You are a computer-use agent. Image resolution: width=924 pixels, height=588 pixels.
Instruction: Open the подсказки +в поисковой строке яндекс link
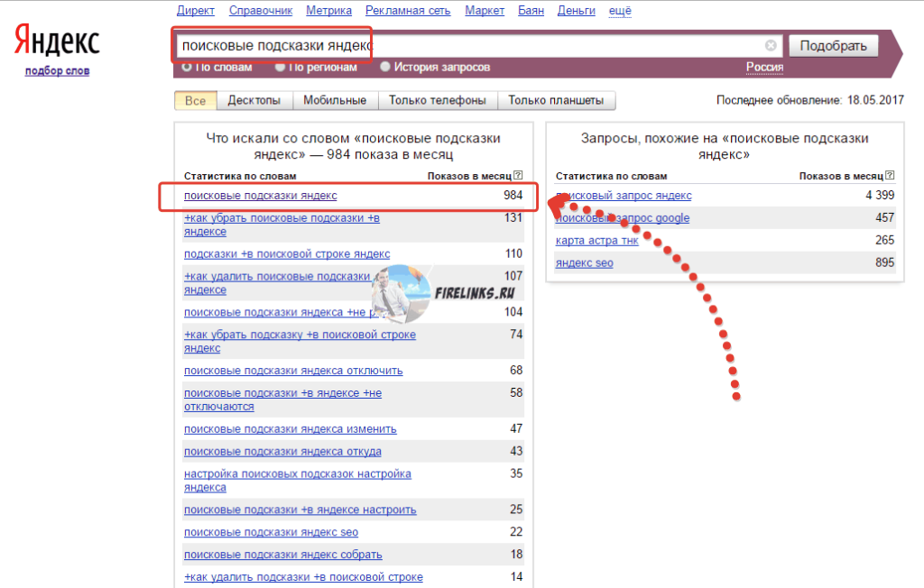(287, 254)
